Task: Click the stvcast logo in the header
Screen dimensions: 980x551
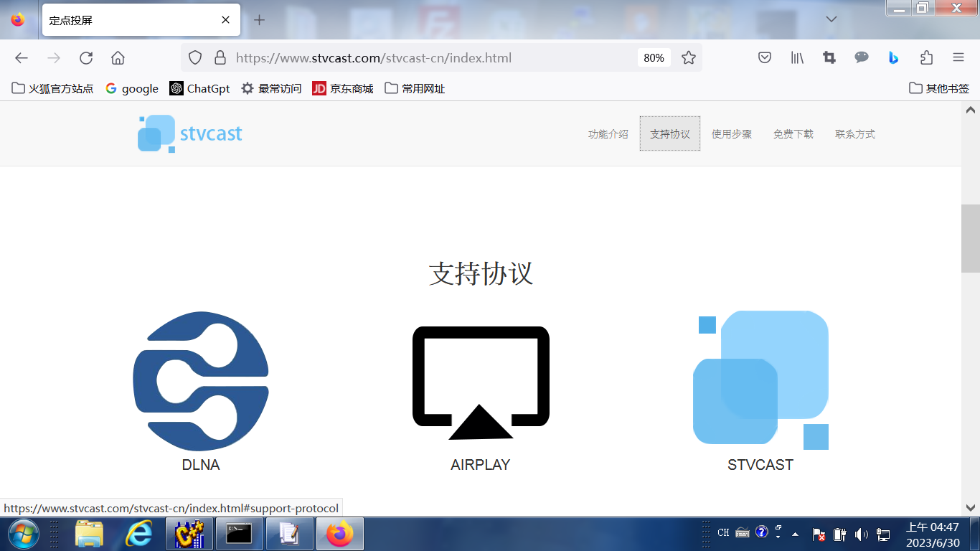Action: pyautogui.click(x=190, y=133)
